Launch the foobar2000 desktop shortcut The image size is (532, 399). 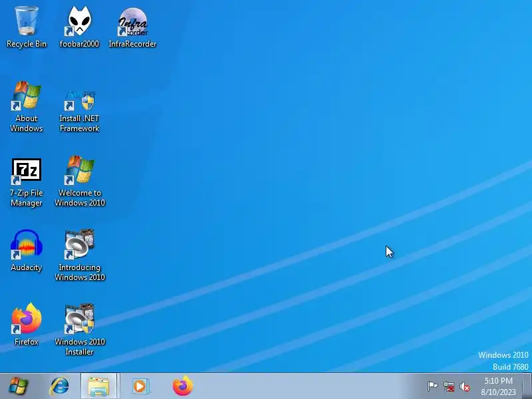point(79,27)
